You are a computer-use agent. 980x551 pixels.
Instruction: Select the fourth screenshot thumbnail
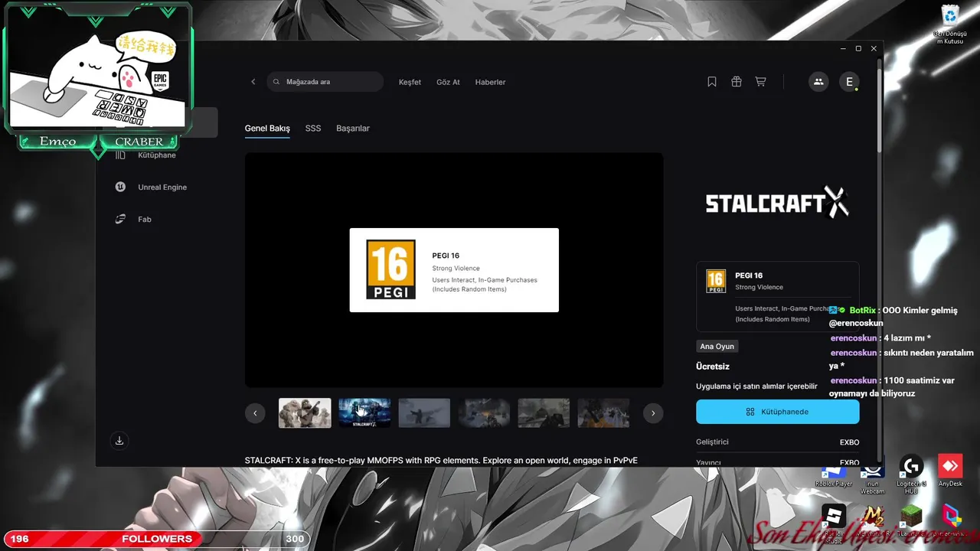coord(484,413)
